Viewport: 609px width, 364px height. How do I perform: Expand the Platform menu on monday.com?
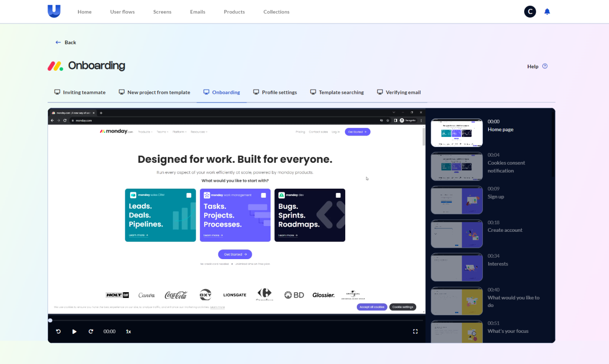point(180,132)
